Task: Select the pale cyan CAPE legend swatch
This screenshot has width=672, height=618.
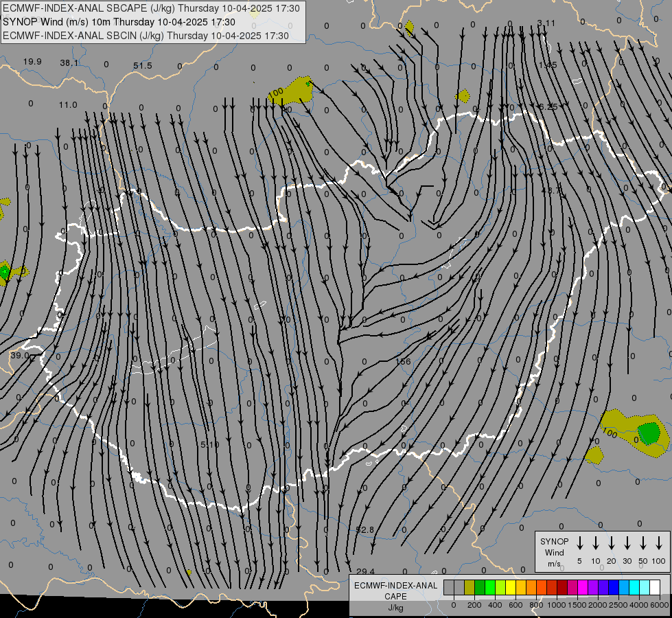Action: [645, 587]
